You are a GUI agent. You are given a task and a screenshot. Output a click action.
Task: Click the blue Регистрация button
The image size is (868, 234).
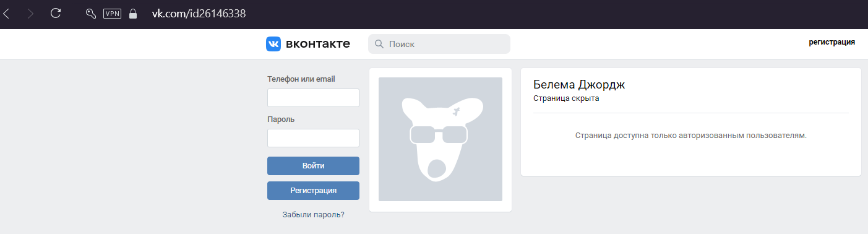[313, 191]
